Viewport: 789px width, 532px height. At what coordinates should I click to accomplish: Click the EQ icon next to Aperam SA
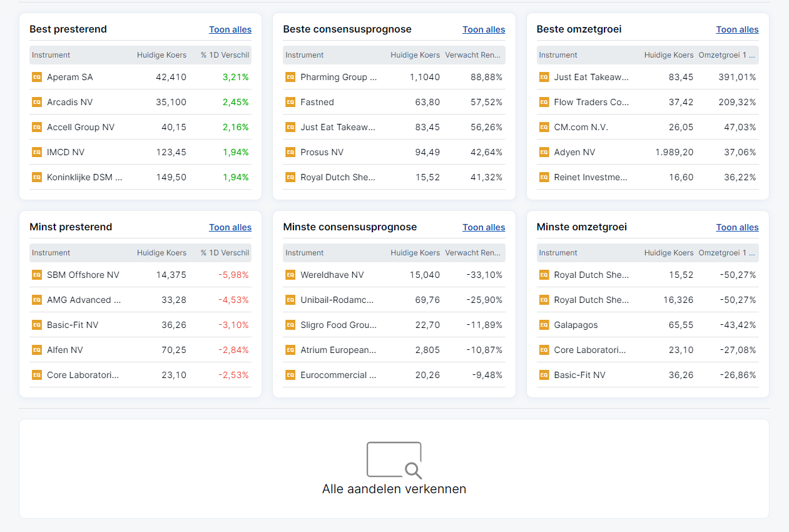37,77
